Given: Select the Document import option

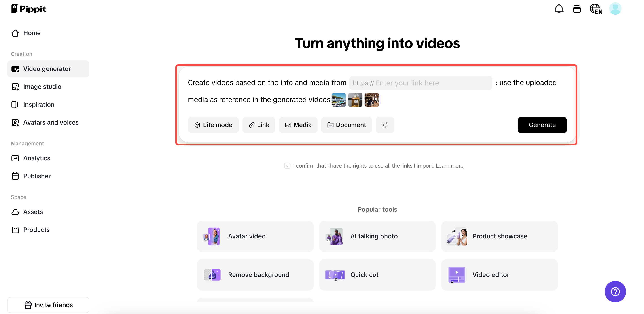Looking at the screenshot, I should [347, 125].
